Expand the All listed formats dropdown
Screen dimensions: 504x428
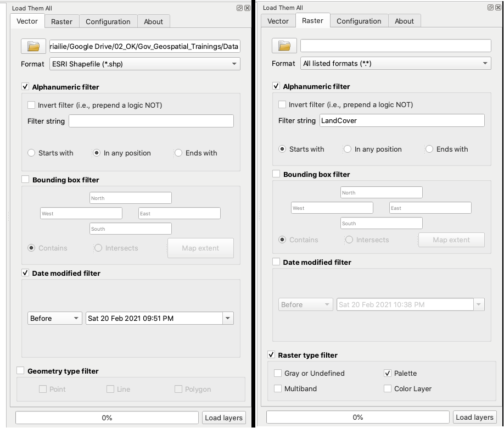coord(395,63)
